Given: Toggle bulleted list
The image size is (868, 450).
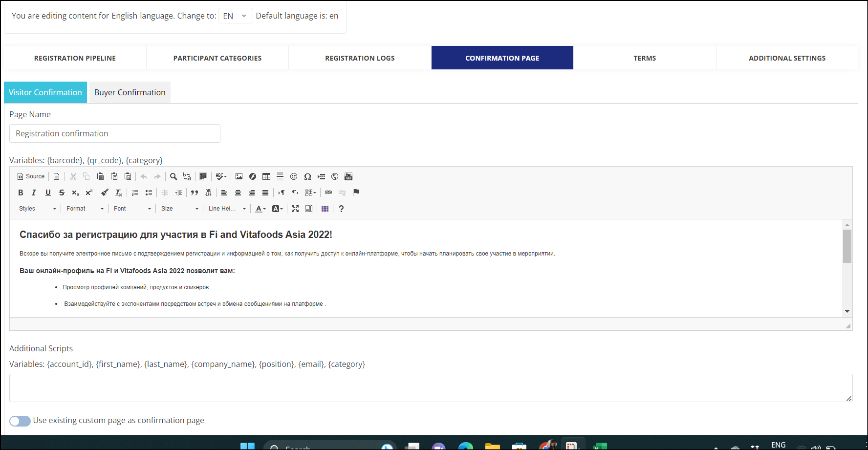Looking at the screenshot, I should (149, 193).
